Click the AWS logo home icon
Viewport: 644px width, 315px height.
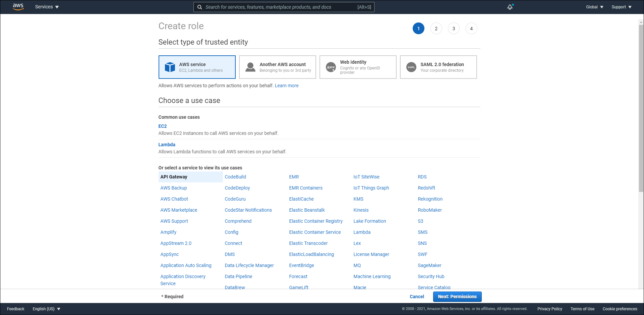(18, 7)
